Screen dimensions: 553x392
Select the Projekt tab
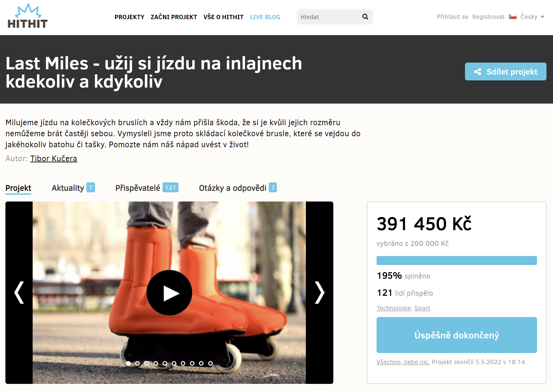click(18, 188)
